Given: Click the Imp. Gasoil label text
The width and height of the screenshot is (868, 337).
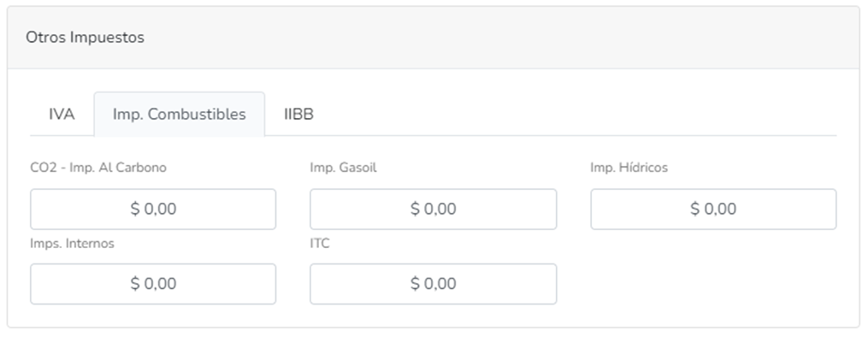Looking at the screenshot, I should pyautogui.click(x=343, y=168).
